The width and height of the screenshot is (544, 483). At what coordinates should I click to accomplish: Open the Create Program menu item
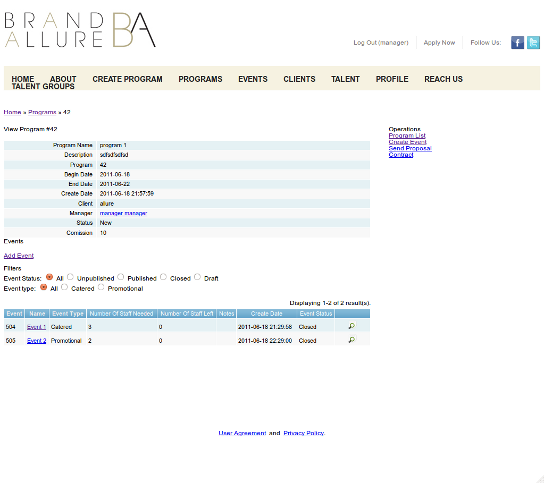(x=127, y=79)
